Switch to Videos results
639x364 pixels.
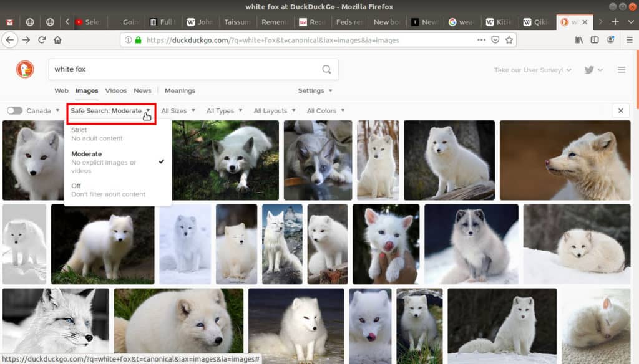coord(115,91)
